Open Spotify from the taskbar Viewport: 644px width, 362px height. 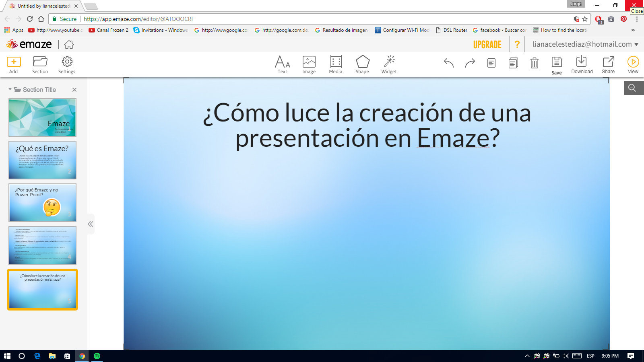[x=97, y=356]
